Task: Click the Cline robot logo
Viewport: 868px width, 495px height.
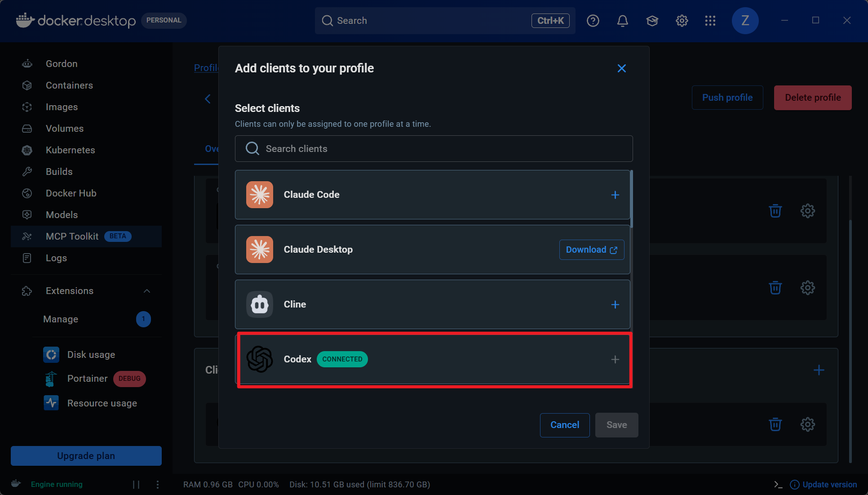Action: pos(260,304)
